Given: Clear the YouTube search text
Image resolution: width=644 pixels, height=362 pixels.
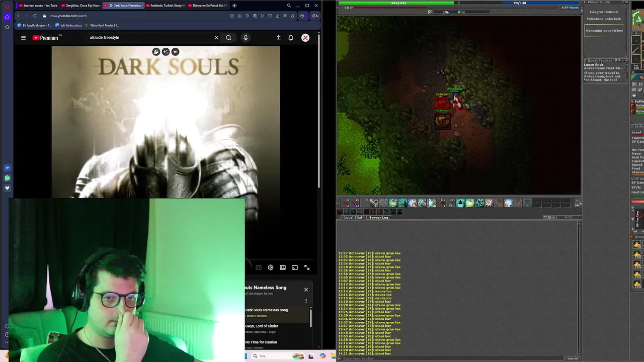Looking at the screenshot, I should 216,38.
